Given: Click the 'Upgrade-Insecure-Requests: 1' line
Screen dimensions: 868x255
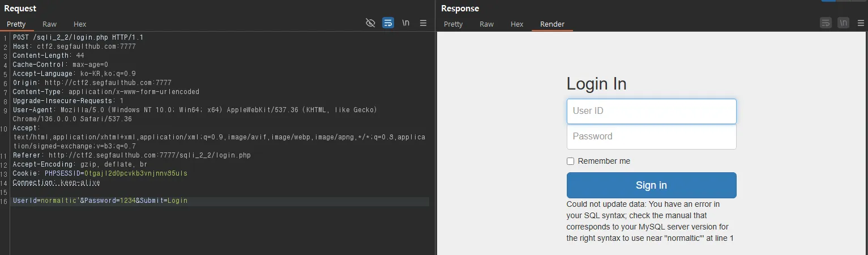Looking at the screenshot, I should click(x=68, y=101).
